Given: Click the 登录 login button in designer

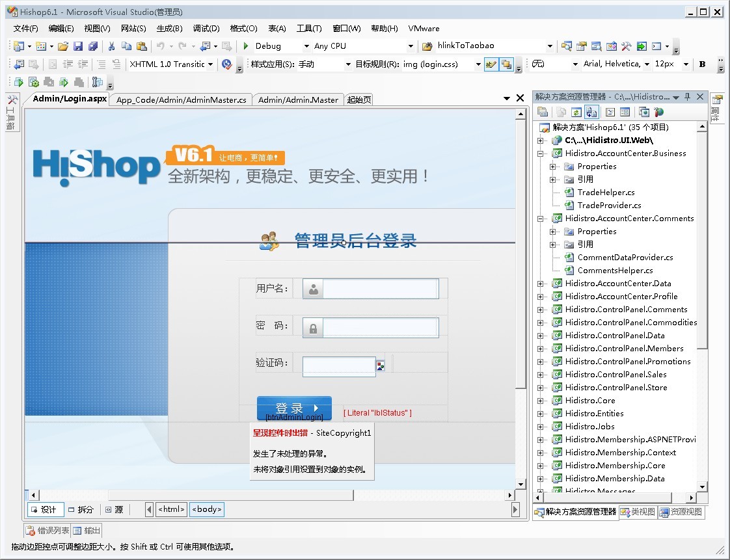Looking at the screenshot, I should click(x=294, y=408).
